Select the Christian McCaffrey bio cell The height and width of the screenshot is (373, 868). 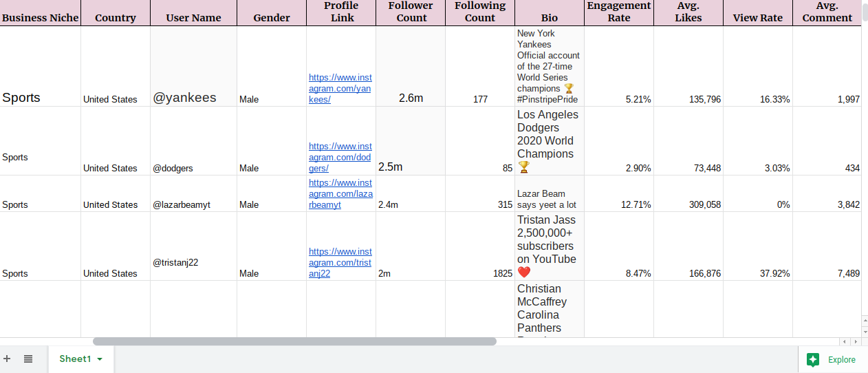tap(549, 309)
